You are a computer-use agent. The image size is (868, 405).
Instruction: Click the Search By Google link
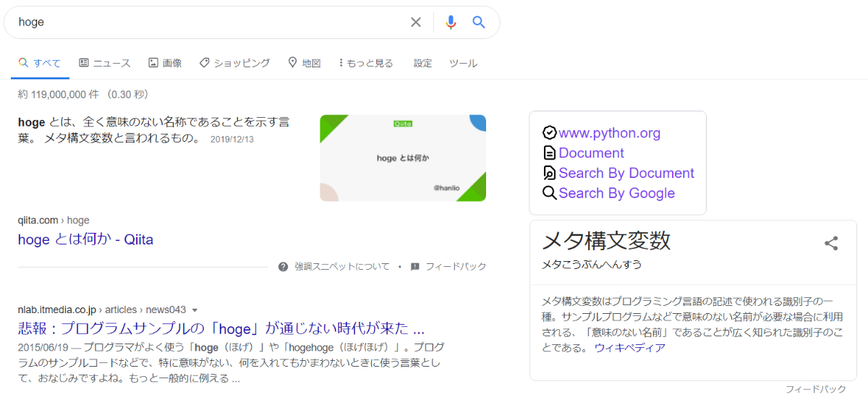617,193
